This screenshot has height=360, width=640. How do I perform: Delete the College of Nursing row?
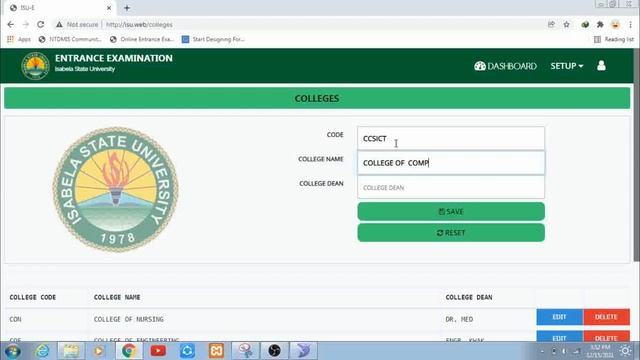[606, 317]
